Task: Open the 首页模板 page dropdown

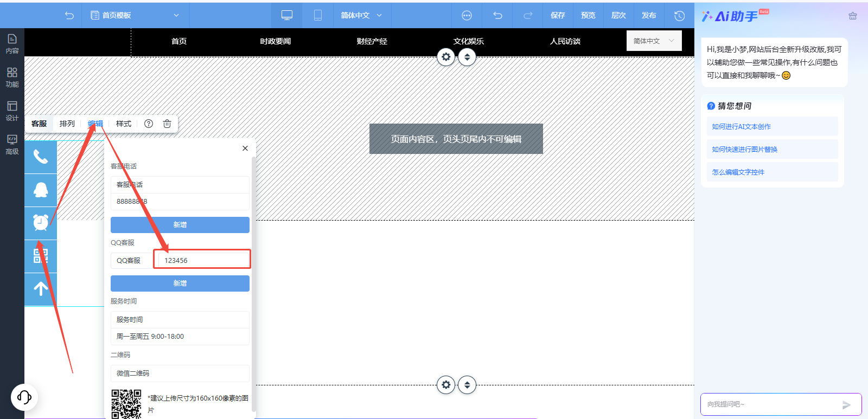Action: point(135,15)
